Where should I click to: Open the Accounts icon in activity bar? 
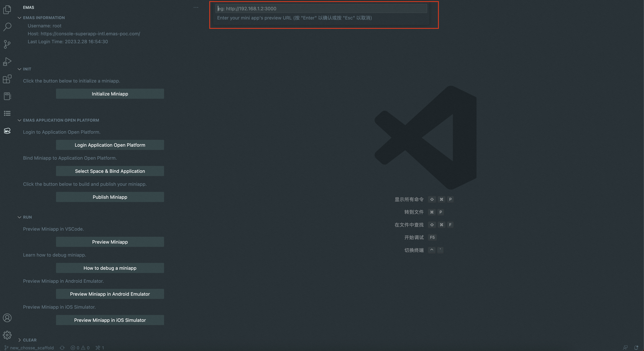(7, 318)
